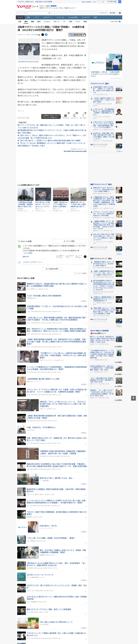The width and height of the screenshot is (138, 644).
Task: Click 記事に関する報告 report icon link
Action: tap(24, 118)
